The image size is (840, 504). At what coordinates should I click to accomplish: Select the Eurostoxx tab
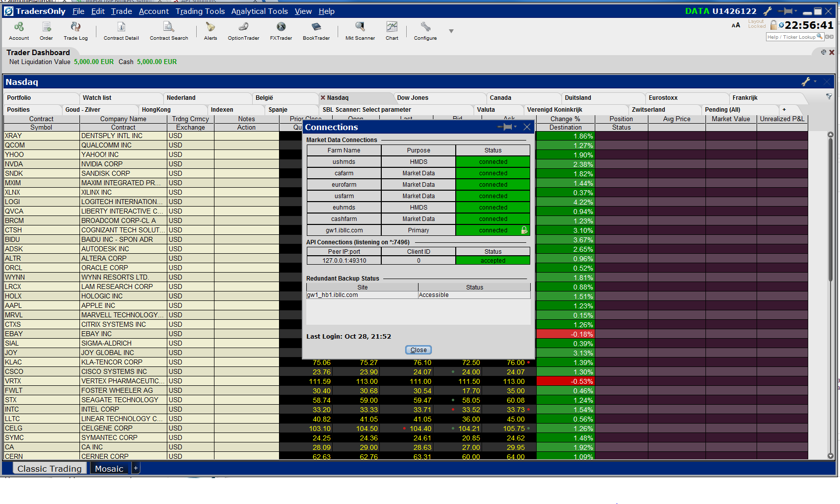point(687,98)
